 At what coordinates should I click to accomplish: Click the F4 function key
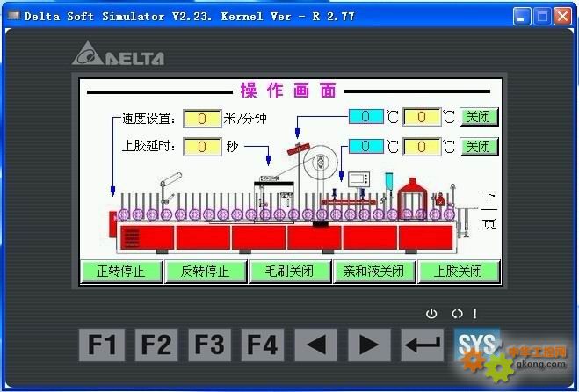263,345
